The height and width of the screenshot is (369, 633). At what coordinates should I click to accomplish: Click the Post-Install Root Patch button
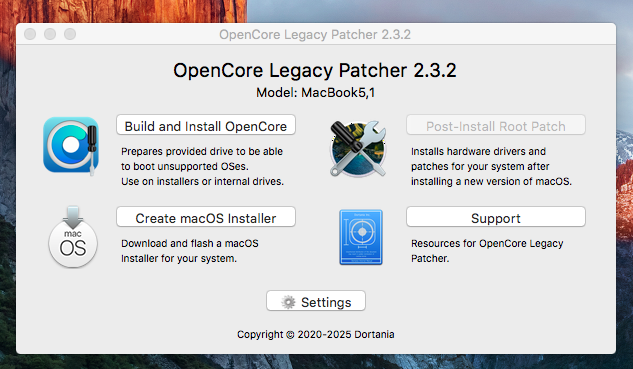(496, 125)
